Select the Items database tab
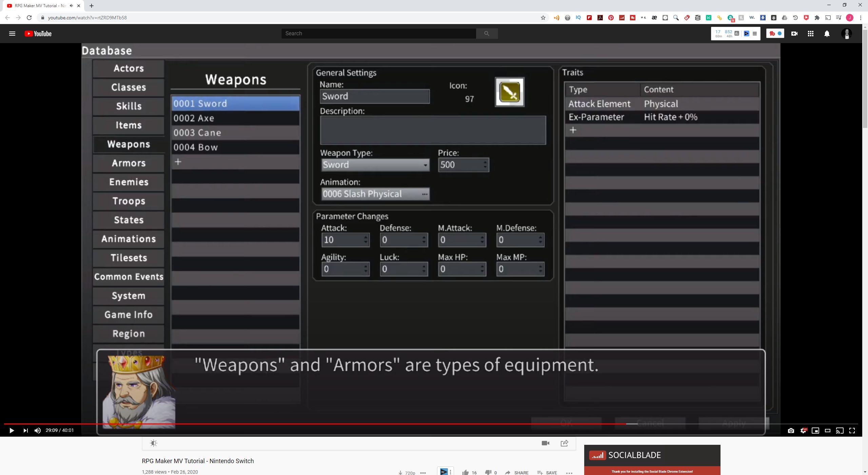The image size is (868, 475). (129, 125)
